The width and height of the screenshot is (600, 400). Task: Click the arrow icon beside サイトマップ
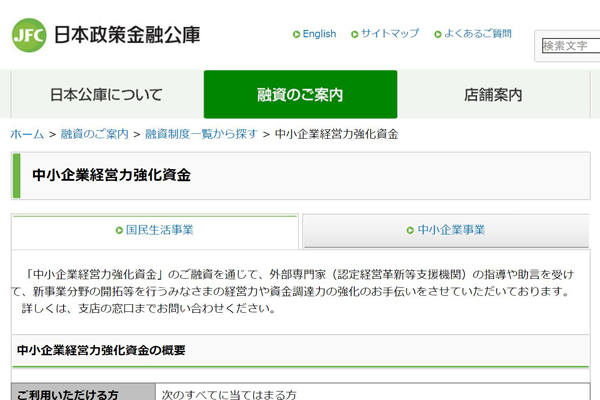(x=355, y=34)
